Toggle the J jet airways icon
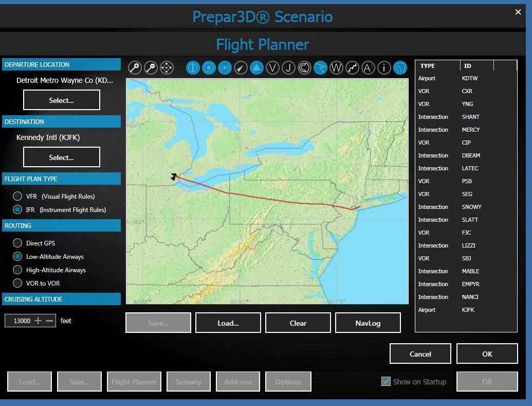This screenshot has width=532, height=406. [x=288, y=68]
